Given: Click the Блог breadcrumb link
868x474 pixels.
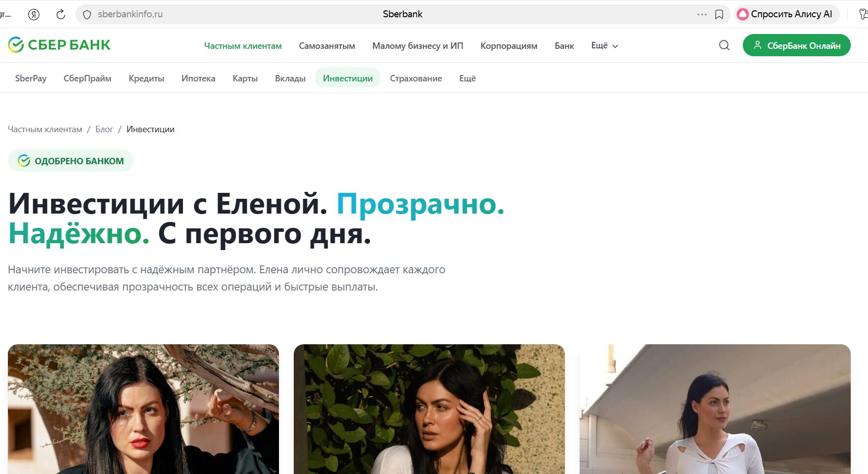Looking at the screenshot, I should 104,129.
